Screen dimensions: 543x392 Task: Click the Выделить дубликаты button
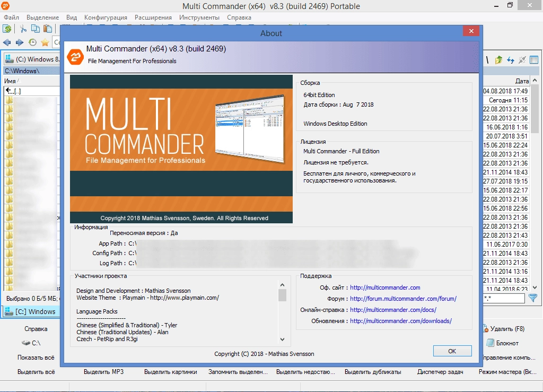click(x=373, y=372)
